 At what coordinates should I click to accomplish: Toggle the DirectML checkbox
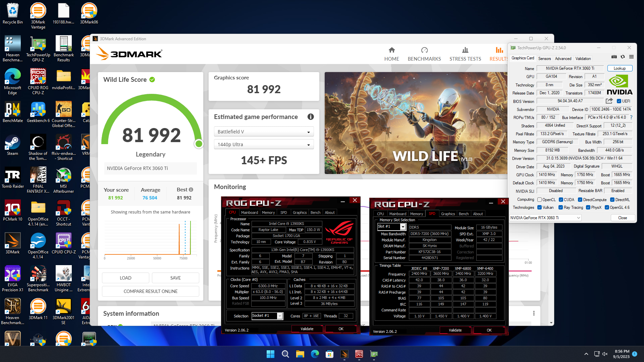pos(612,200)
